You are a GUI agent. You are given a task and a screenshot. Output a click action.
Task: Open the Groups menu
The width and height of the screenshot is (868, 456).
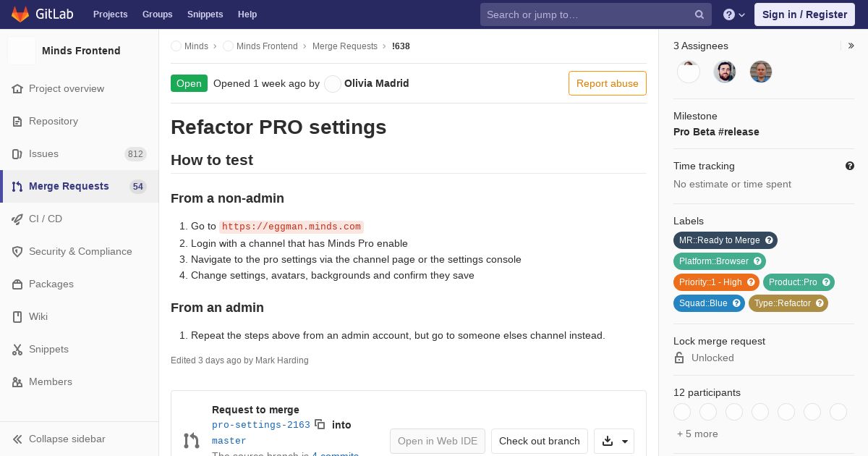158,14
